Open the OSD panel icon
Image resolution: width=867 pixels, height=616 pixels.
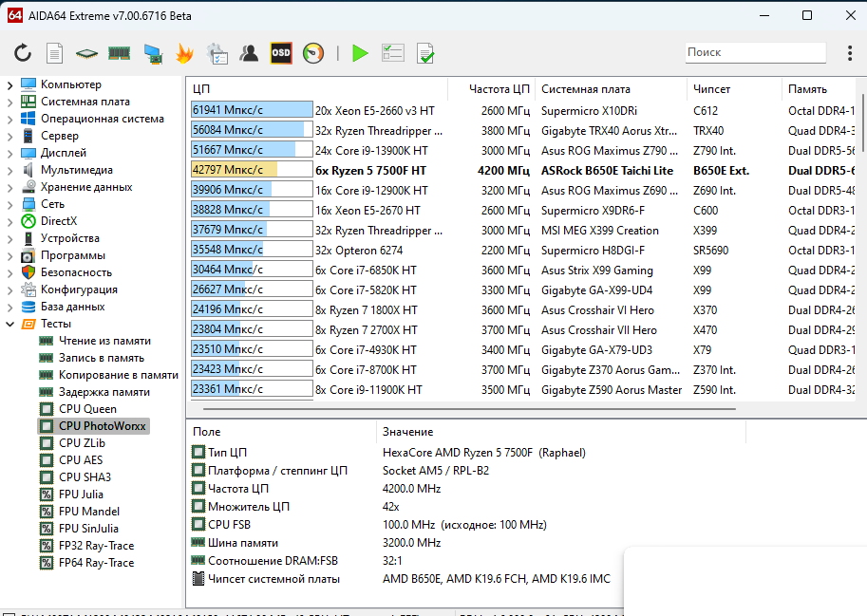(x=281, y=53)
